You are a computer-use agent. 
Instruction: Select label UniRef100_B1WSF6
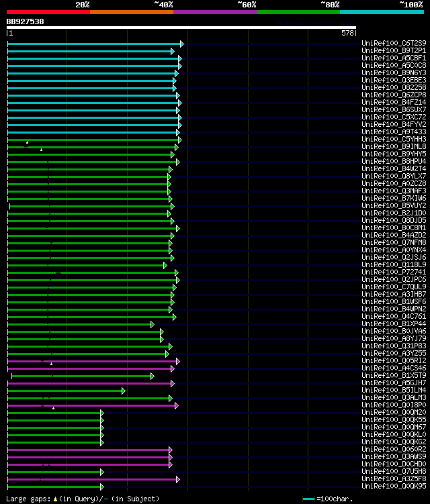[394, 302]
